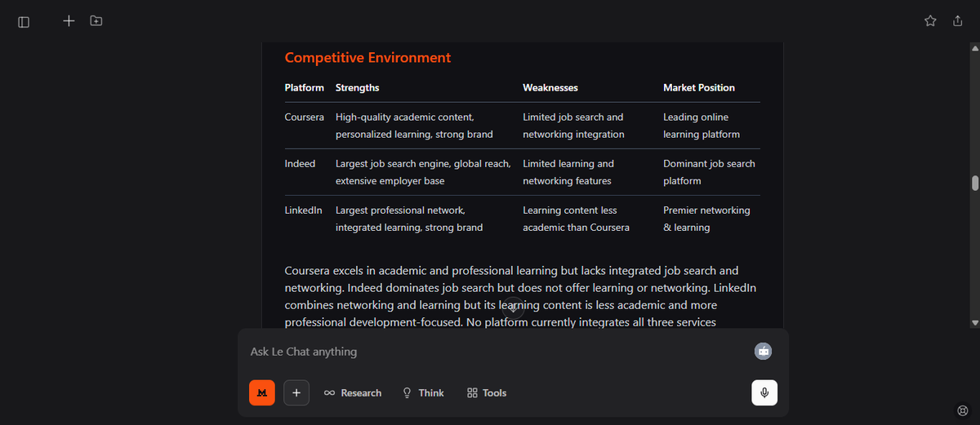Click 'Largest job search engine' cell
The image size is (980, 425).
423,172
